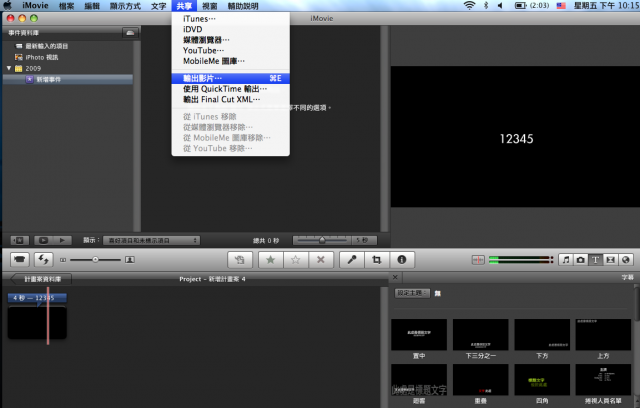This screenshot has width=640, height=408.
Task: Choose iDVD from the Share menu
Action: tap(231, 29)
